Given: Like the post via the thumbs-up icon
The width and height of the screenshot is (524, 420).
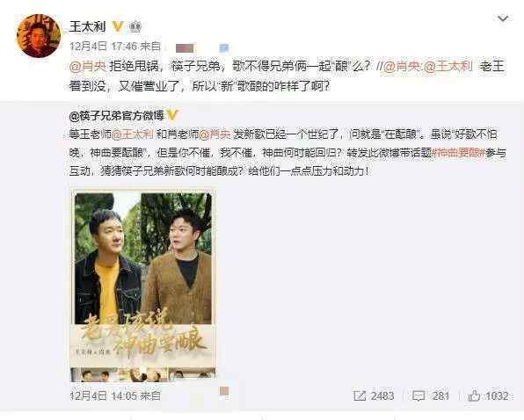Looking at the screenshot, I should pyautogui.click(x=474, y=396).
